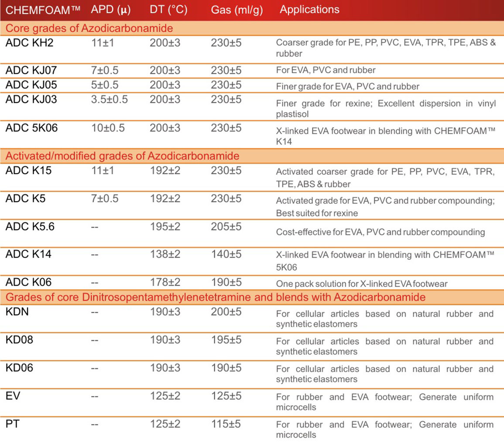Click 'Cost-effective for EVA, PVC' application text
The width and height of the screenshot is (504, 445).
point(380,232)
